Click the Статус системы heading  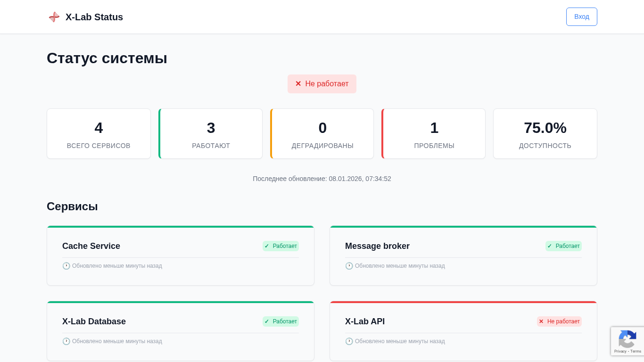(x=107, y=58)
